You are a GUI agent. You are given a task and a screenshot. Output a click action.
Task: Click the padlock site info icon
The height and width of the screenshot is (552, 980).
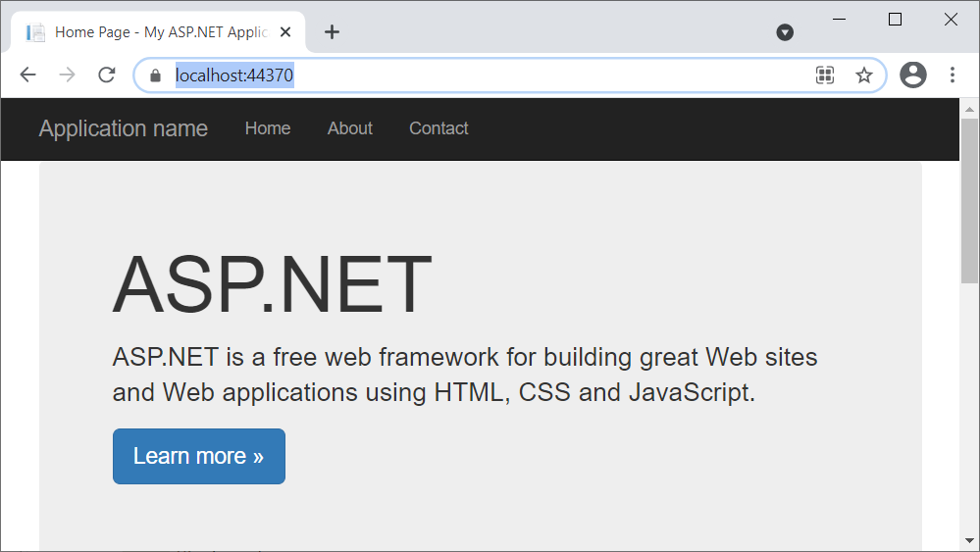point(154,75)
